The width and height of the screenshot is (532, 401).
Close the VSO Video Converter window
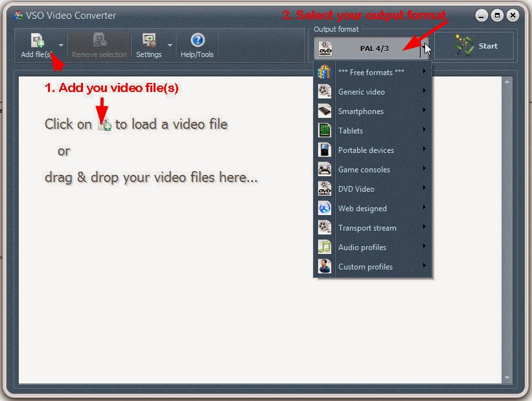(513, 16)
